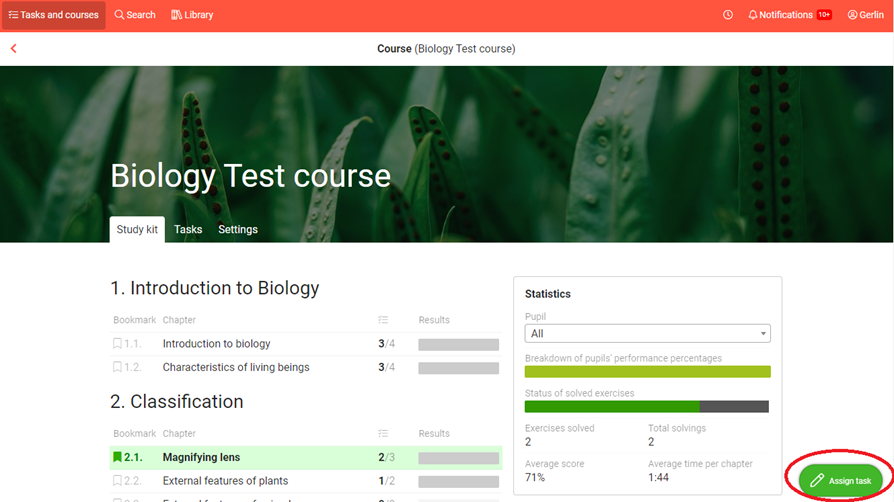The width and height of the screenshot is (894, 502).
Task: Click the Status of solved exercises bar
Action: click(x=646, y=407)
